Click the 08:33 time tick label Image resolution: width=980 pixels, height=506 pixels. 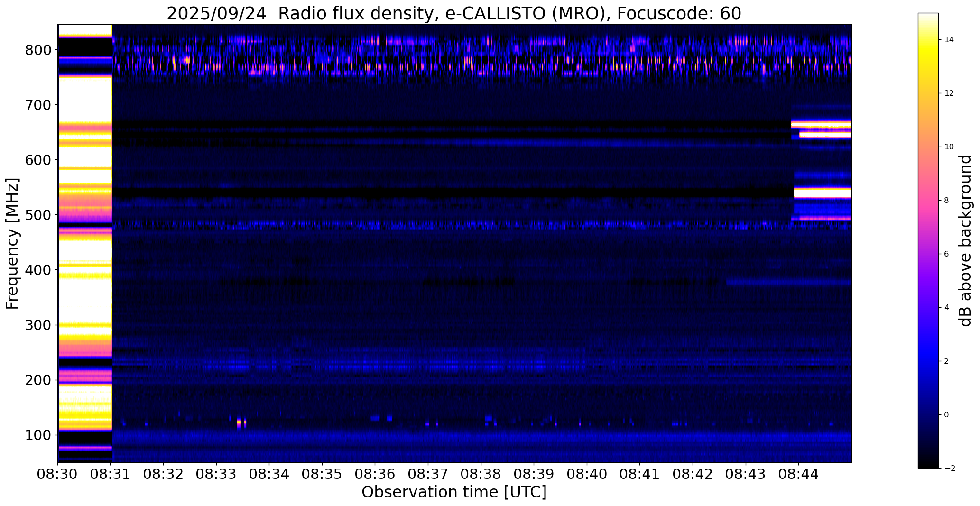click(216, 474)
